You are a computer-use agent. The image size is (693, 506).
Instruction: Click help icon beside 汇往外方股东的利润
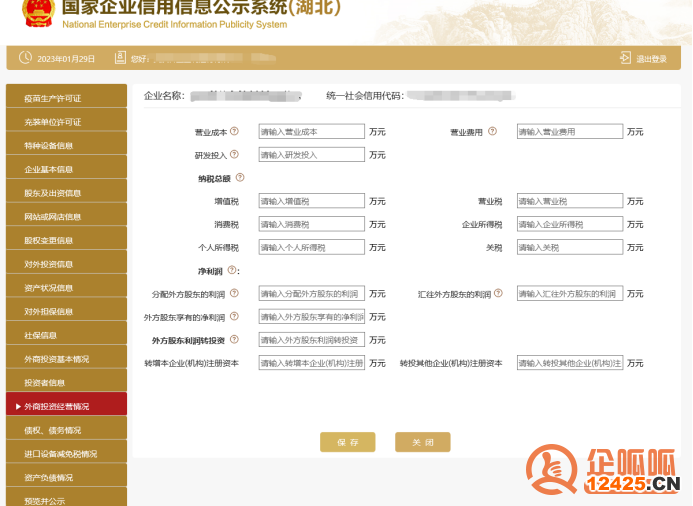click(x=500, y=294)
